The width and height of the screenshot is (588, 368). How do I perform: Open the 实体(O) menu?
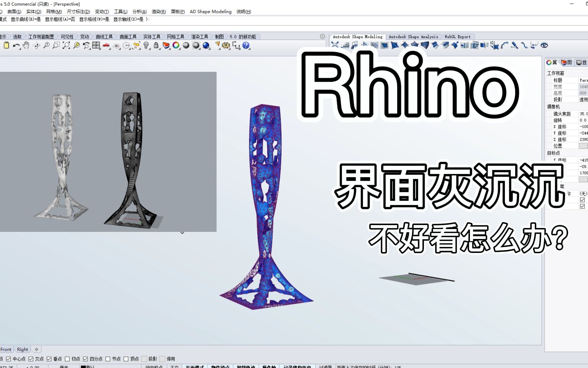pyautogui.click(x=34, y=11)
